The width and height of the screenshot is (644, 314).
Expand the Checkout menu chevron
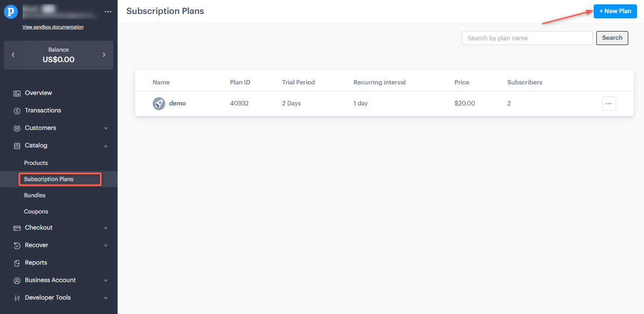pyautogui.click(x=106, y=228)
